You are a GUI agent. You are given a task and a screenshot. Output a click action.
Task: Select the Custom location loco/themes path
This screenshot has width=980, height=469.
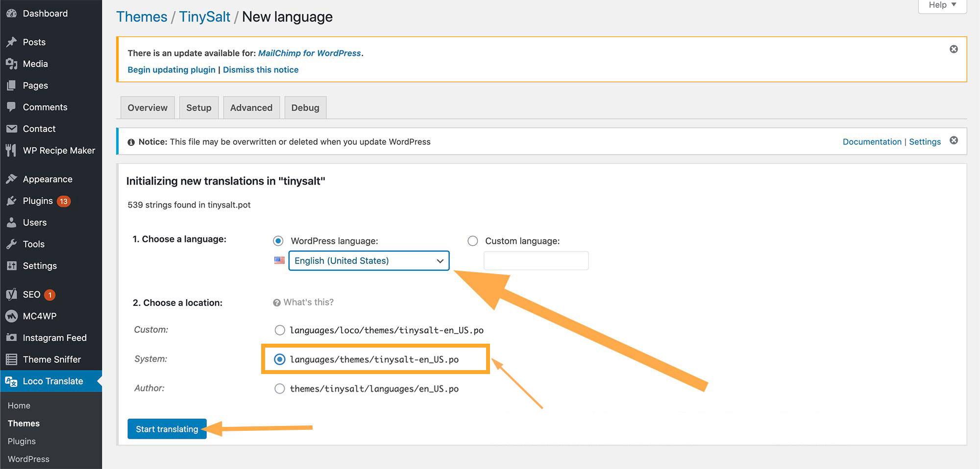[x=279, y=330]
